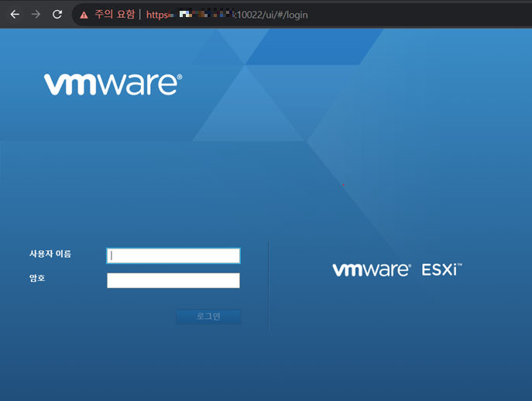The image size is (532, 401).
Task: Click the VMware ESXi product logo
Action: (x=397, y=269)
